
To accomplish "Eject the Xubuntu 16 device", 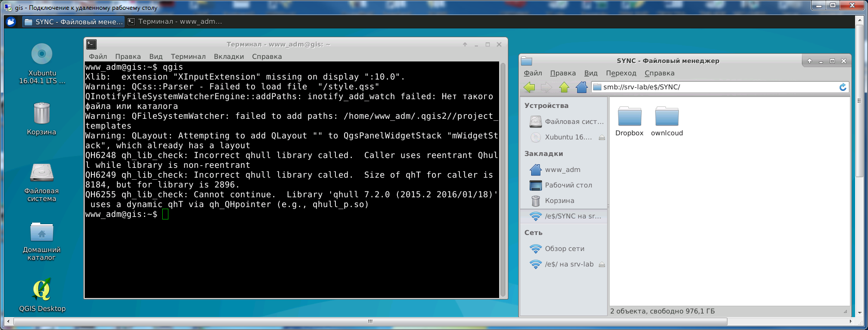I will (601, 138).
